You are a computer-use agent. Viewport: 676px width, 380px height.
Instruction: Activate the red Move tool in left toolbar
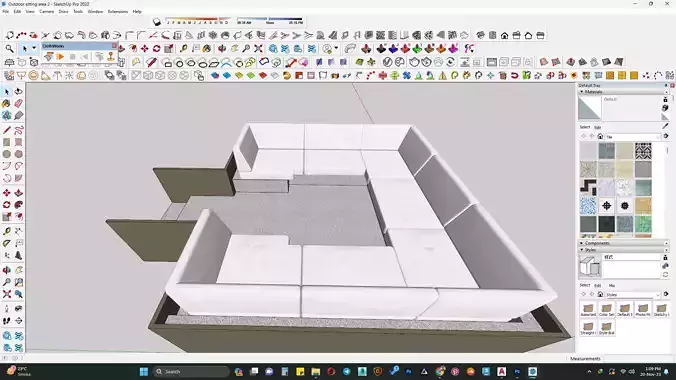point(6,193)
